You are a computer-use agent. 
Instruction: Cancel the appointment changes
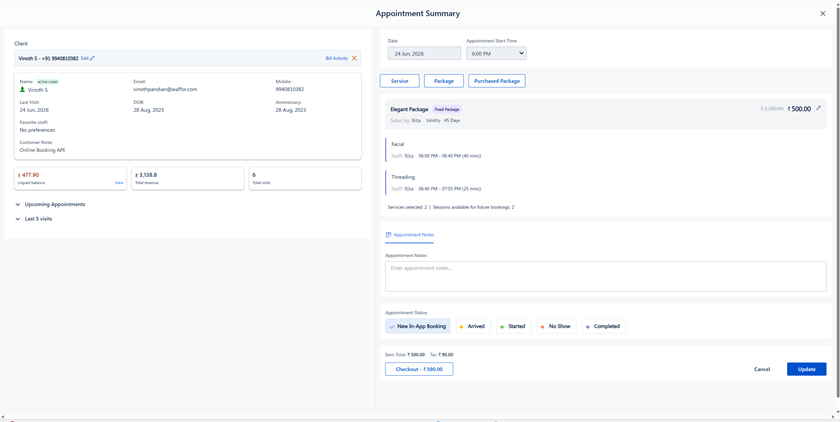tap(762, 369)
